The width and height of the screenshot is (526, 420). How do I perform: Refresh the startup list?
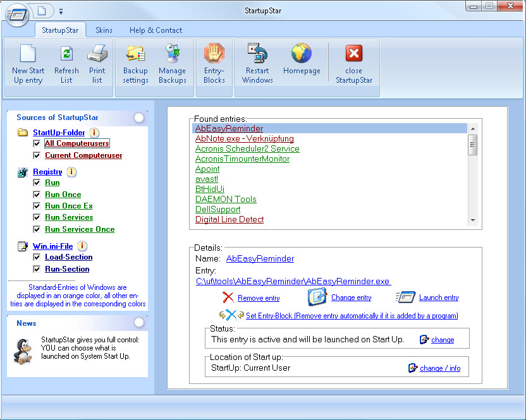point(66,54)
